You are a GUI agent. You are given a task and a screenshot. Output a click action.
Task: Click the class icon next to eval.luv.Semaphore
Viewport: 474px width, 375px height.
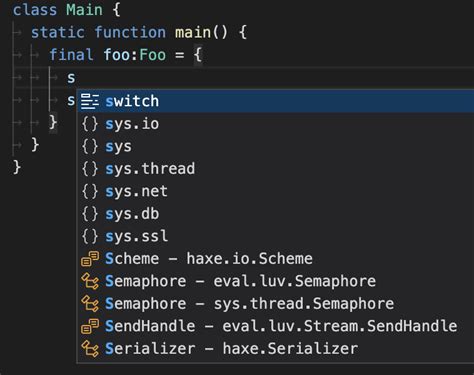[90, 281]
